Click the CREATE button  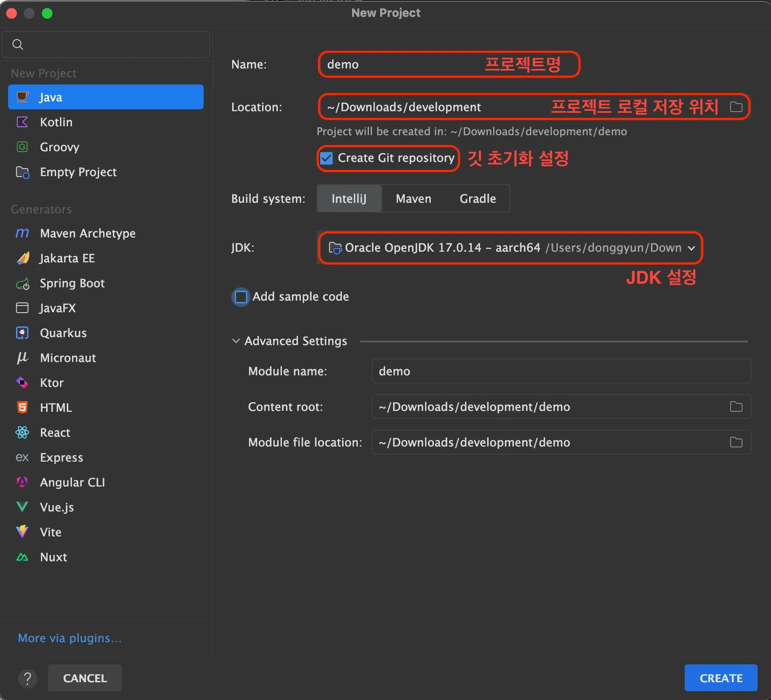click(721, 678)
